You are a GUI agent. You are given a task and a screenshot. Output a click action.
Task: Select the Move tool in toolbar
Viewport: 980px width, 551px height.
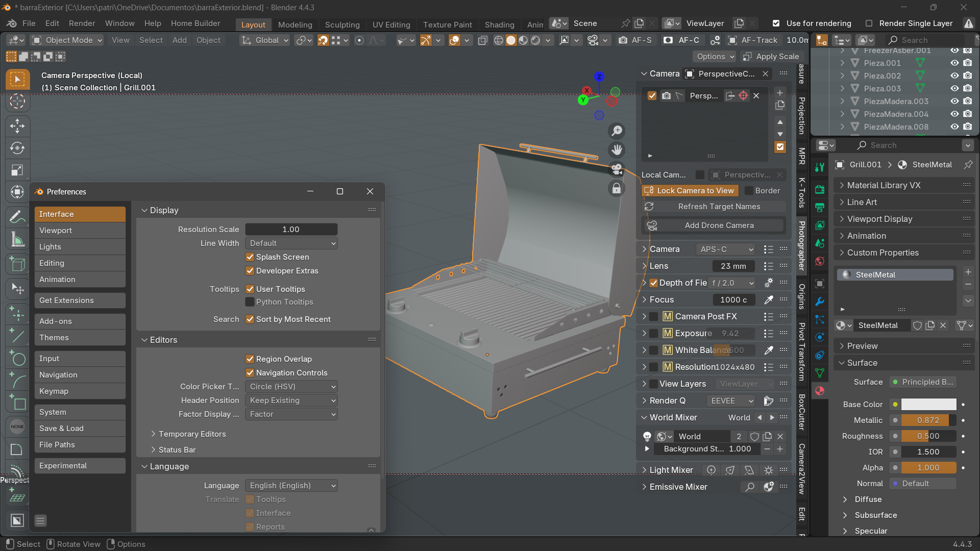tap(17, 126)
